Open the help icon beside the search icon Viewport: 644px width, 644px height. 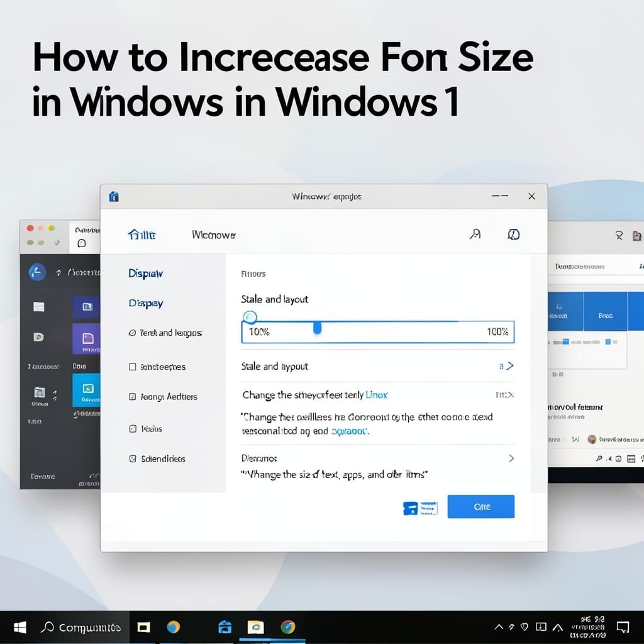[x=513, y=235]
